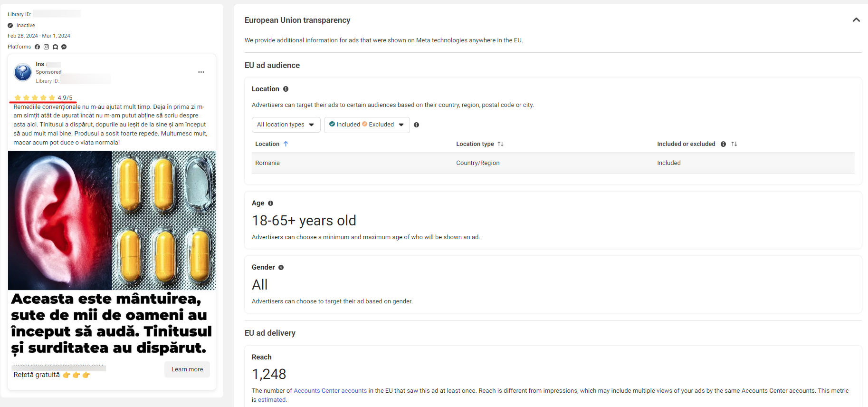Click the info icon next to Gender
Viewport: 868px width, 407px height.
(x=281, y=267)
